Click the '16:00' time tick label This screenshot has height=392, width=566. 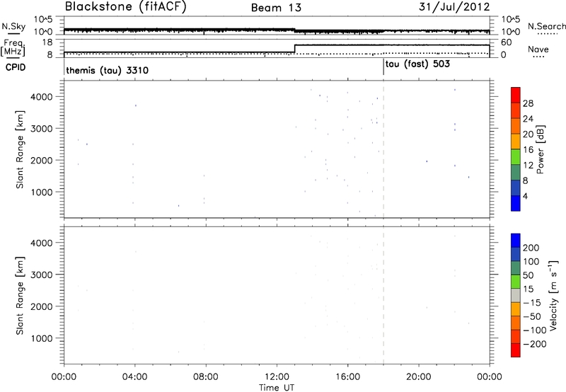pyautogui.click(x=347, y=377)
